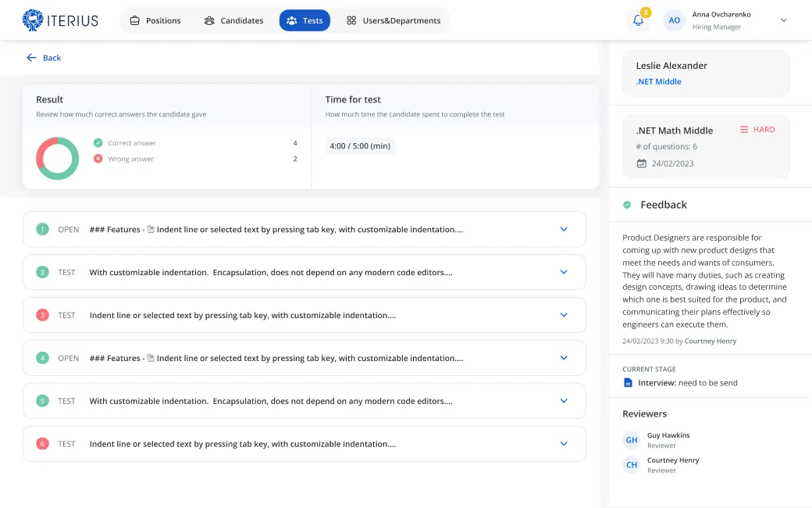Go to Users&Departments tab

[x=394, y=20]
